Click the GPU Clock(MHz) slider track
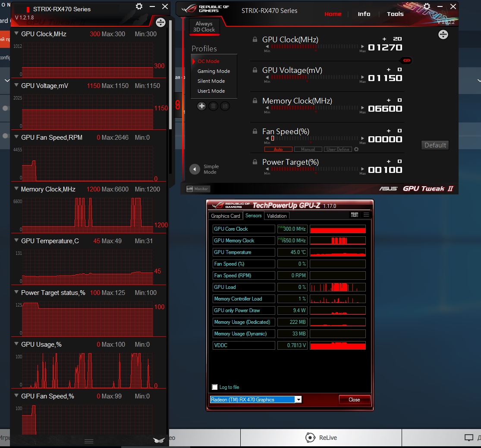This screenshot has width=481, height=448. coord(314,47)
